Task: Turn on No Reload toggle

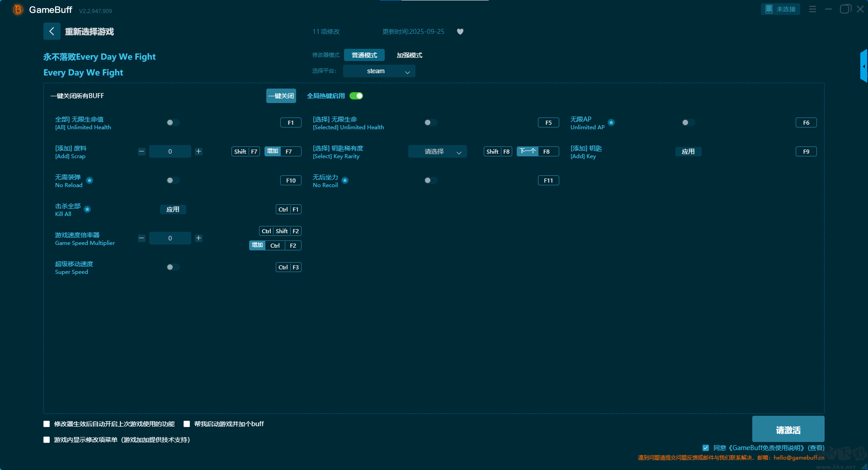Action: 173,180
